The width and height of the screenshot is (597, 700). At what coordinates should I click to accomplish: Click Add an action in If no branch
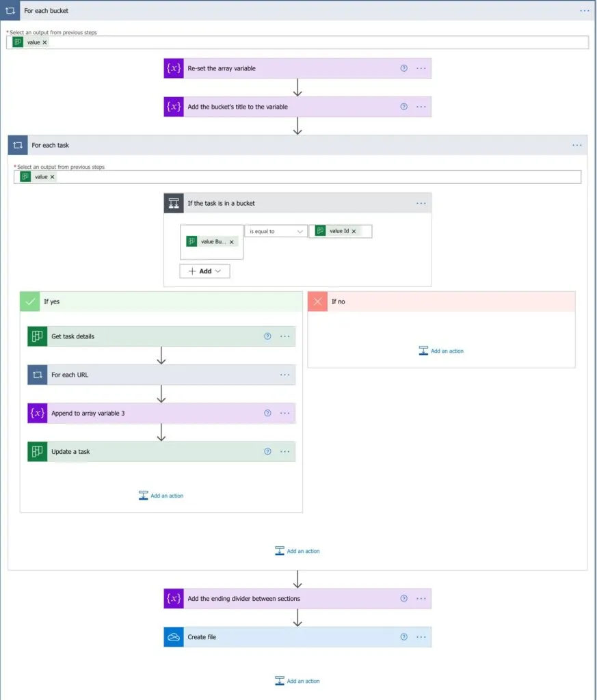[441, 351]
